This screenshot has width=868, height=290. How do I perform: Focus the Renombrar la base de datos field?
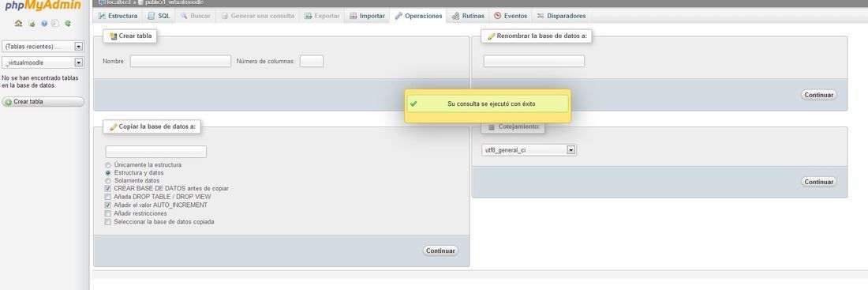pyautogui.click(x=533, y=61)
